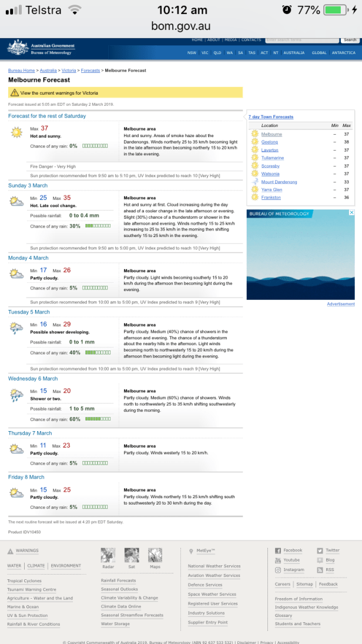Select VIC in the state navigation bar
Image resolution: width=362 pixels, height=644 pixels.
tap(205, 53)
